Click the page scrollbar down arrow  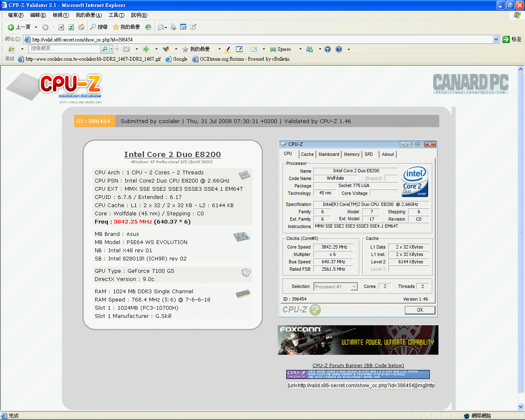click(521, 407)
